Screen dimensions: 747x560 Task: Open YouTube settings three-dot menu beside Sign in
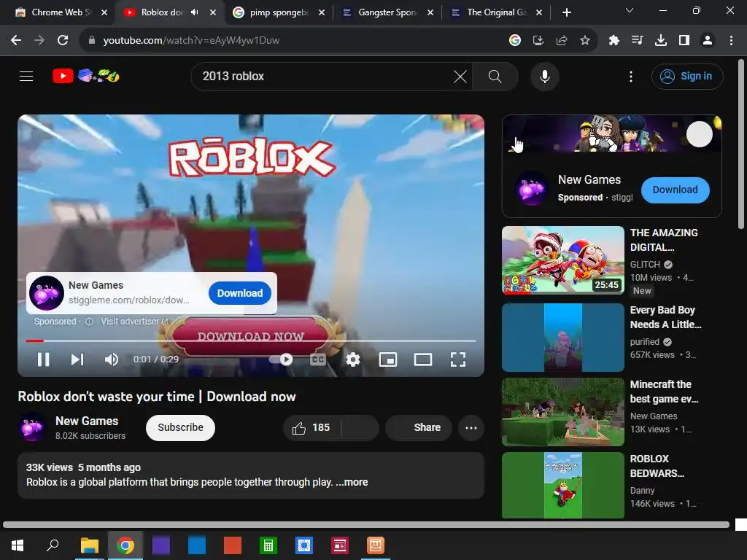click(x=631, y=76)
